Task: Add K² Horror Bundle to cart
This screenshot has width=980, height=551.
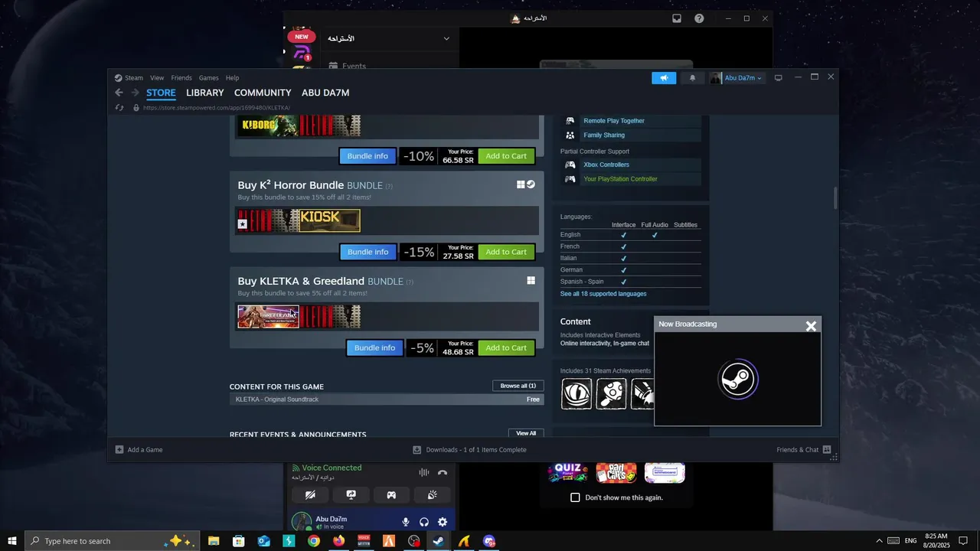Action: click(506, 252)
